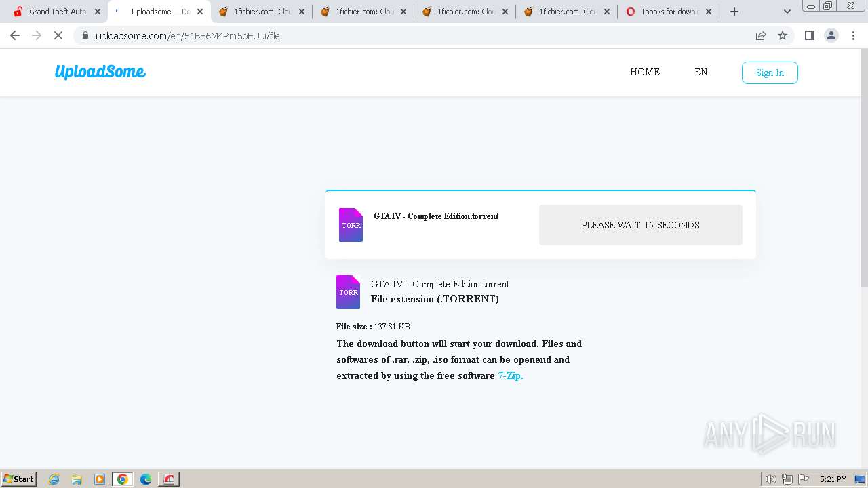Open the Windows Start menu
The height and width of the screenshot is (488, 868).
19,479
